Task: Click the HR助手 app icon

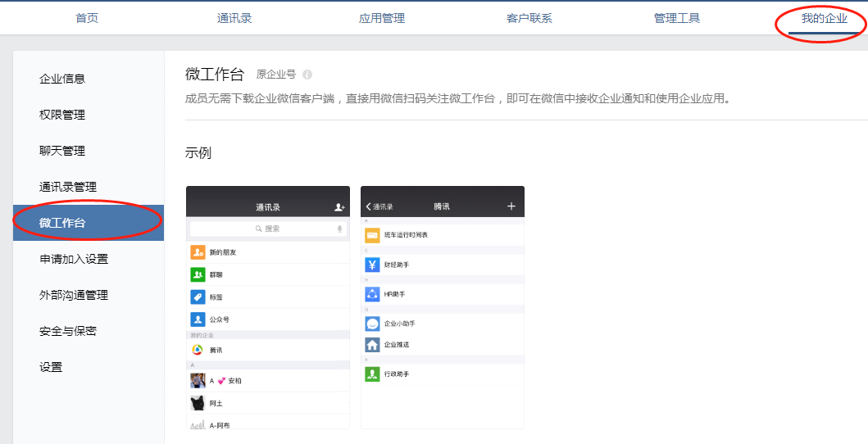Action: (x=373, y=294)
